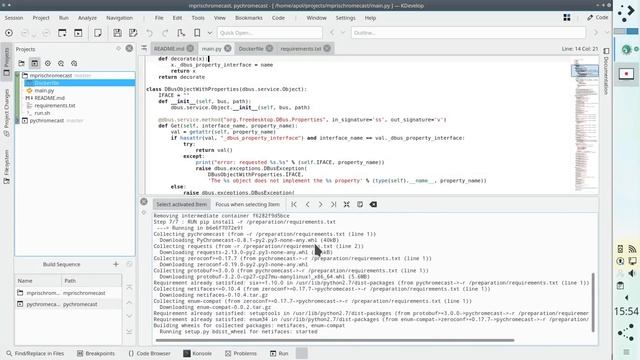Click the Undo arrow in toolbar

click(149, 33)
